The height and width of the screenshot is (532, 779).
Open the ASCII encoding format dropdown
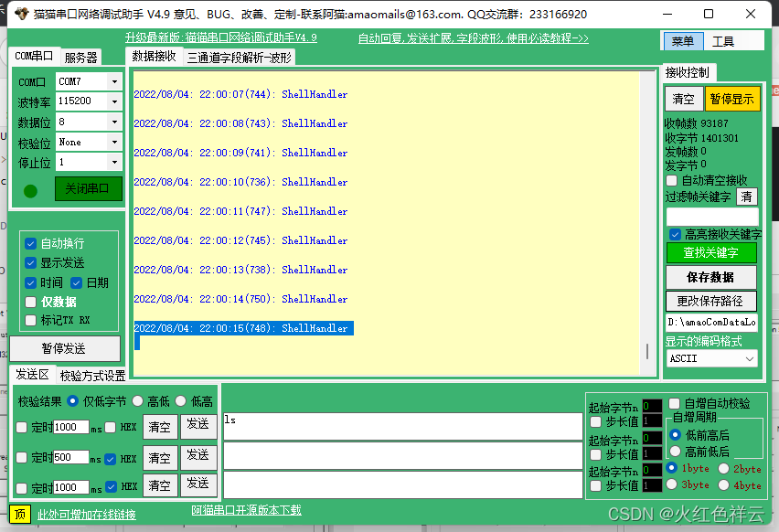click(711, 357)
